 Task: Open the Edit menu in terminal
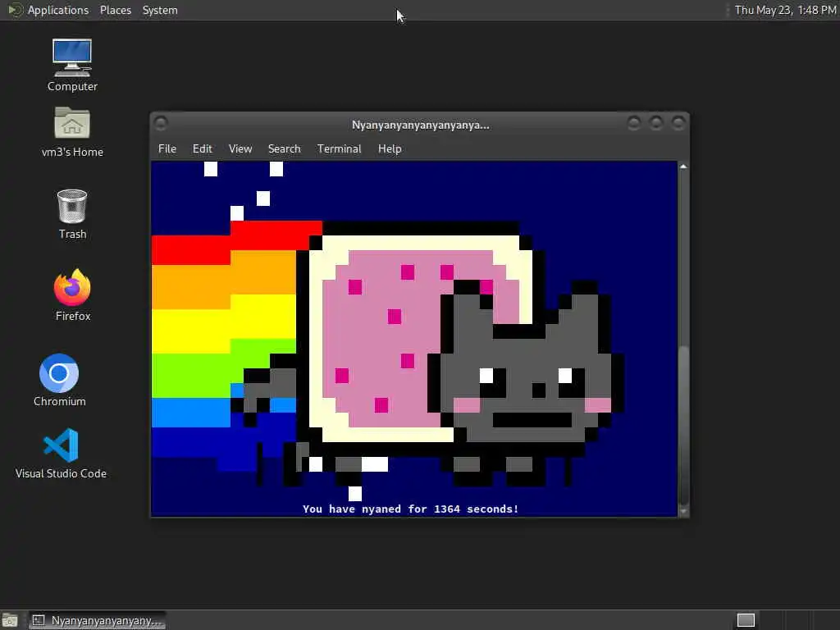pos(203,149)
